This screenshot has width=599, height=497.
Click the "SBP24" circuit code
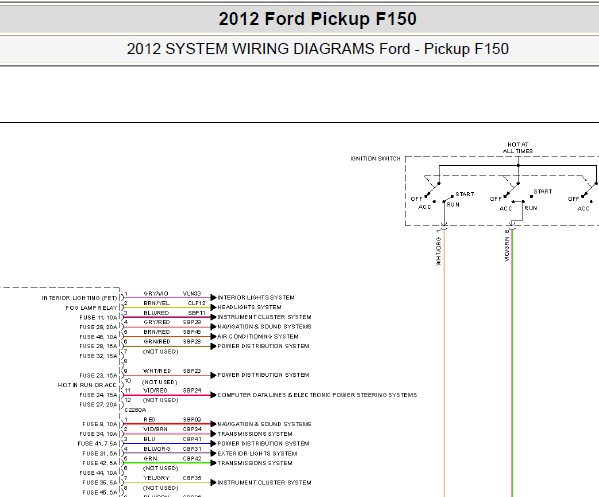pyautogui.click(x=192, y=390)
